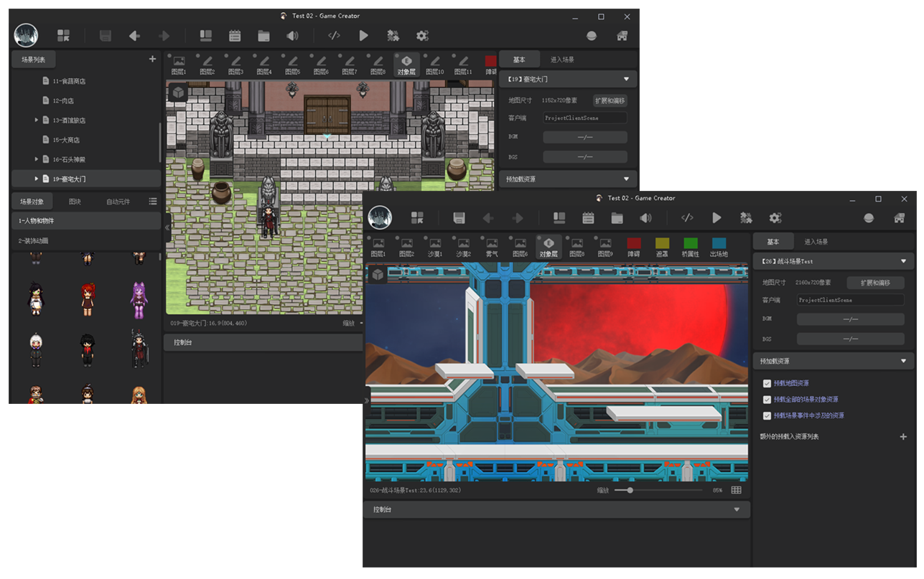Toggle 3D cube view icon on battle scene

378,274
